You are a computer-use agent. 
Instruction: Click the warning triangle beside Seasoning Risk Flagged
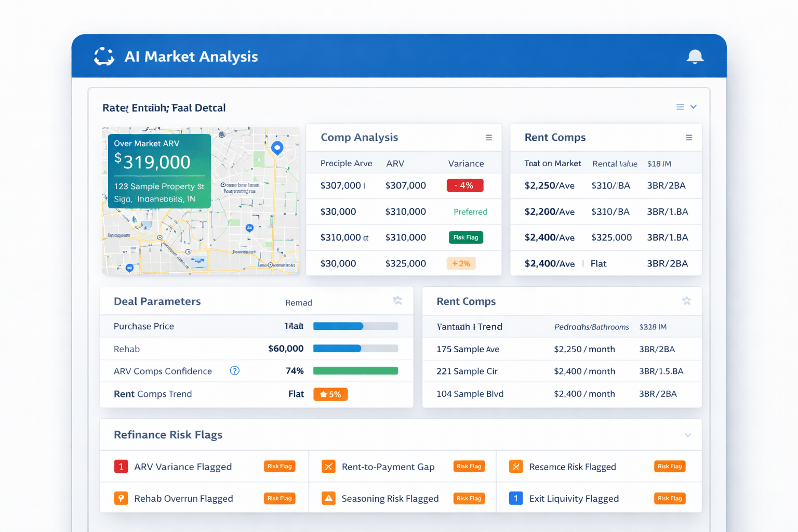click(x=328, y=498)
